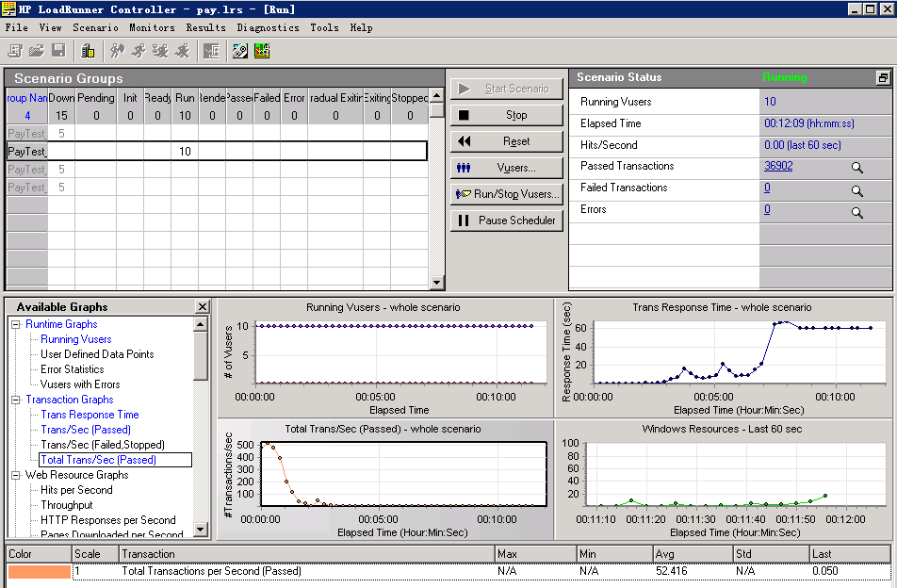Focus the Running Vusers graph pane
897x588 pixels.
tap(385, 358)
